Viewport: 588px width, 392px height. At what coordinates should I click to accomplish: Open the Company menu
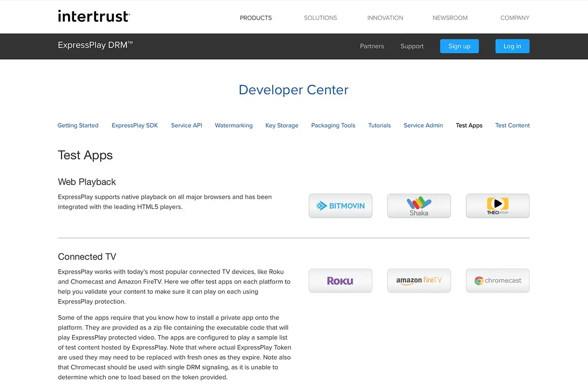point(515,18)
